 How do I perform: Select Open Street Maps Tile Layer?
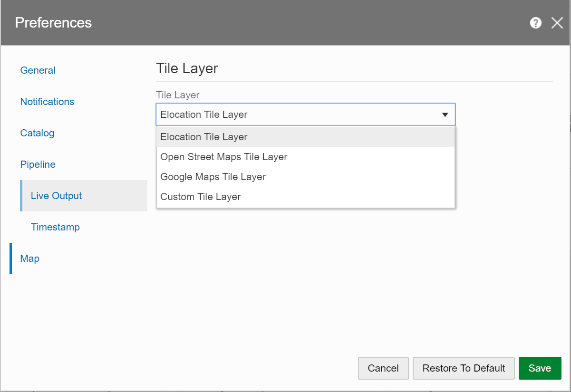point(224,157)
